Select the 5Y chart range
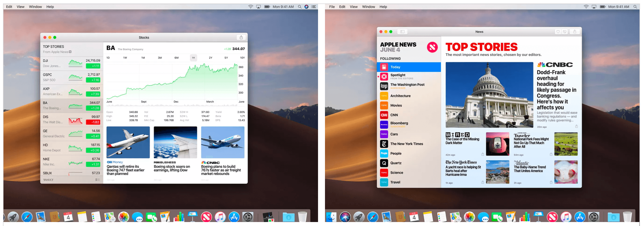This screenshot has width=644, height=226. (x=226, y=58)
